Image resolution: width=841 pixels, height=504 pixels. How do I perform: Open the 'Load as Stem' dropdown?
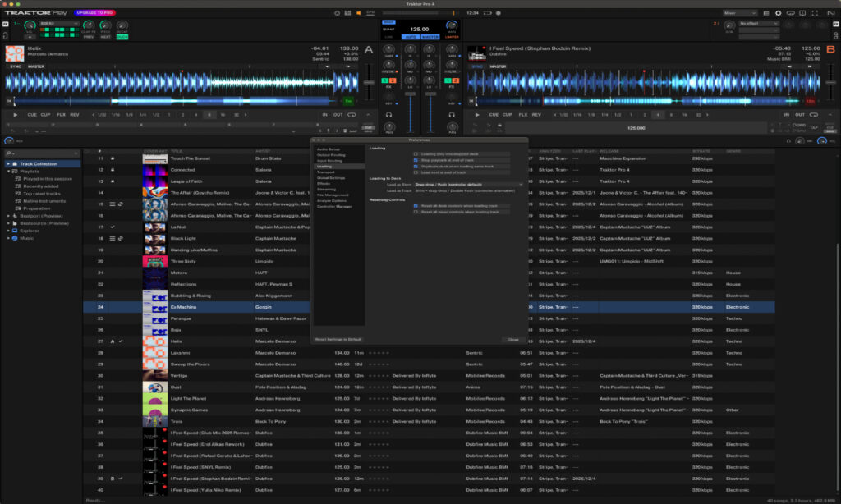[466, 184]
